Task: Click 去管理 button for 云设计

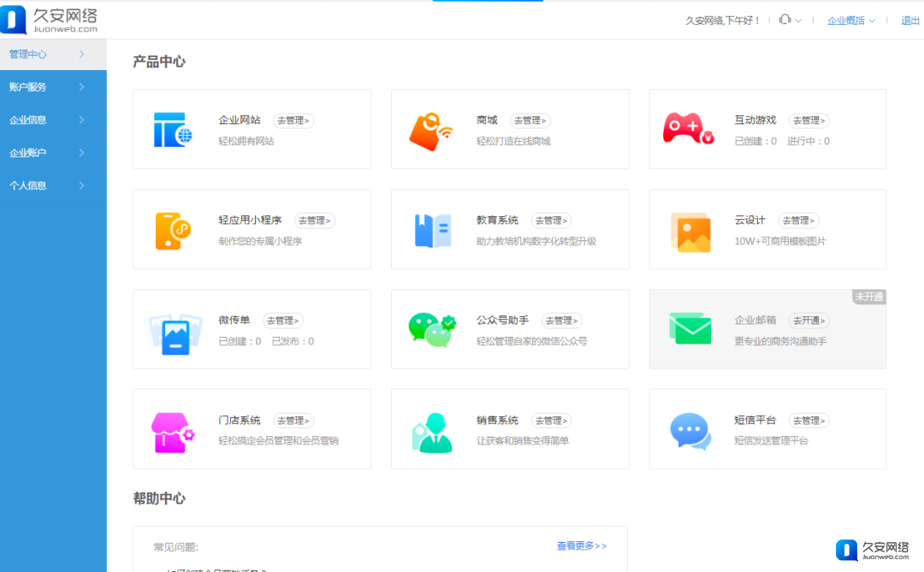Action: (798, 221)
